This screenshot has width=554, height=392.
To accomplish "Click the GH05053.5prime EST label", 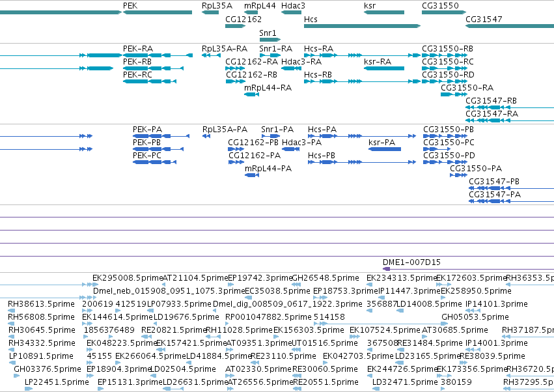I will click(475, 317).
